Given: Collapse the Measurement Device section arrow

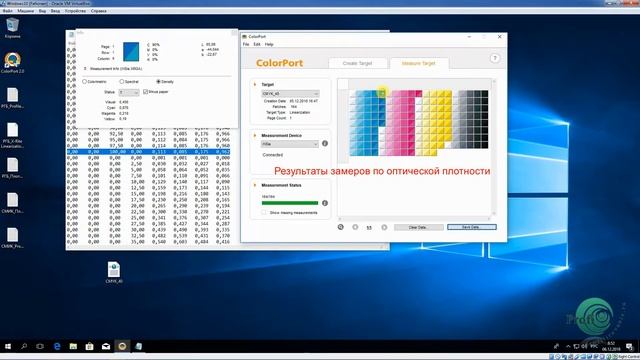Looking at the screenshot, I should [255, 136].
